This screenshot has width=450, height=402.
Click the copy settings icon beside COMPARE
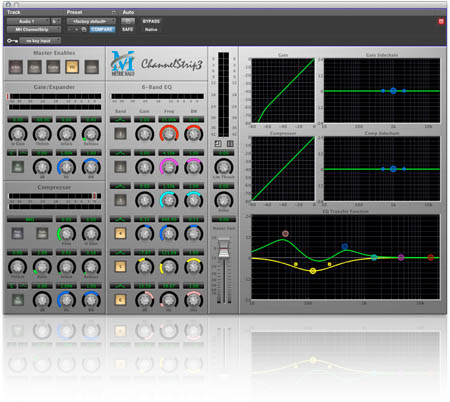point(84,30)
